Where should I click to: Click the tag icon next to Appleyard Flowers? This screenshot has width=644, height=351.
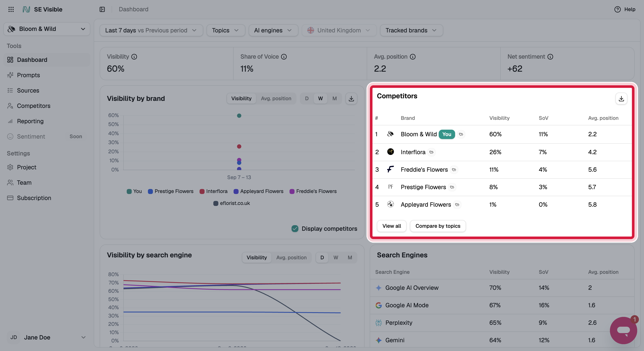(x=457, y=205)
